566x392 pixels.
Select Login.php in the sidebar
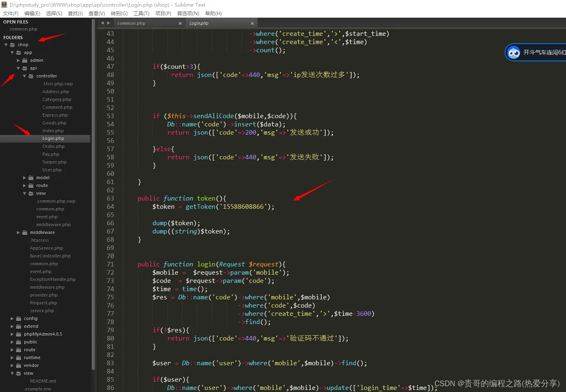click(53, 138)
